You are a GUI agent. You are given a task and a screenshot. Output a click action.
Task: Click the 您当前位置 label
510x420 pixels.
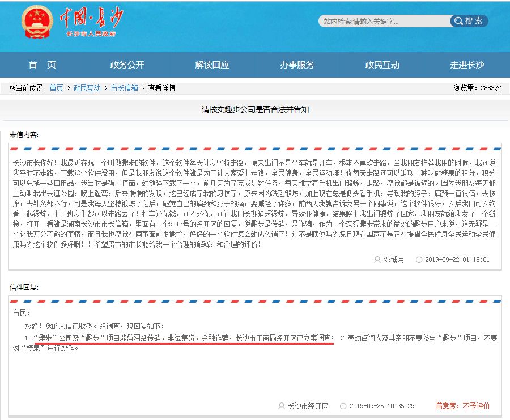point(27,88)
